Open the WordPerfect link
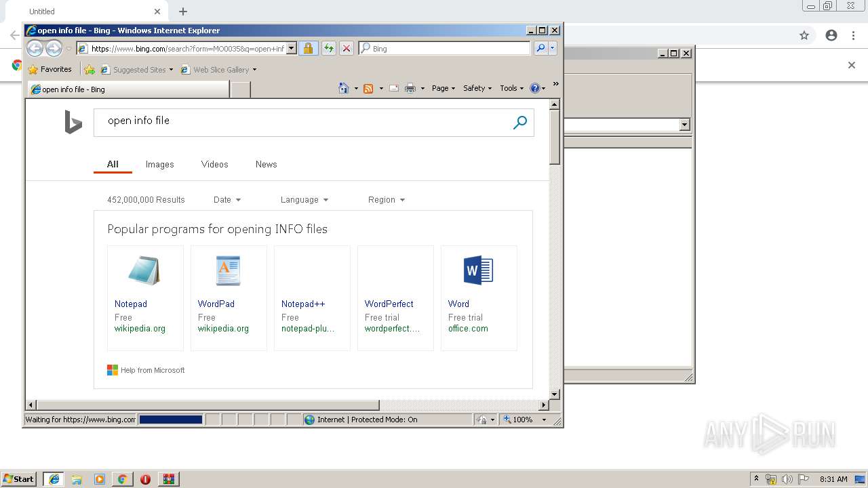 tap(389, 304)
